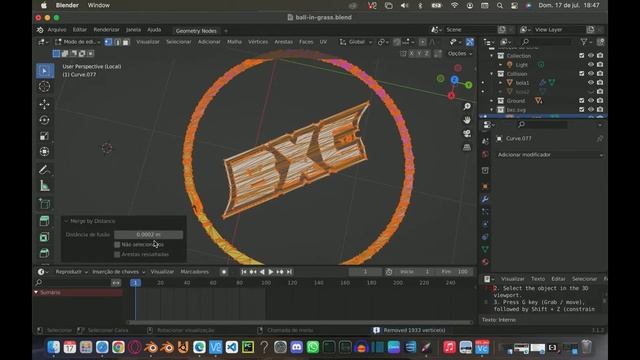The height and width of the screenshot is (360, 640).
Task: Click the timeline Fim 100 end frame field
Action: pyautogui.click(x=454, y=272)
